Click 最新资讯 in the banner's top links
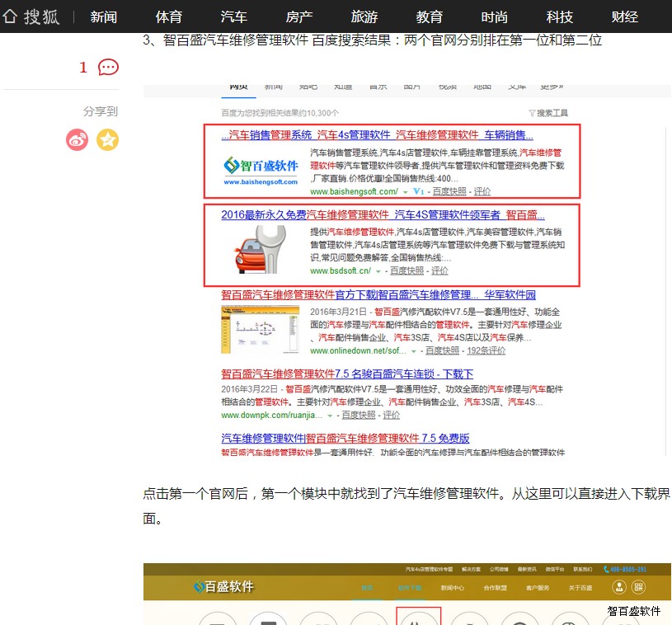Image resolution: width=672 pixels, height=625 pixels. point(527,569)
